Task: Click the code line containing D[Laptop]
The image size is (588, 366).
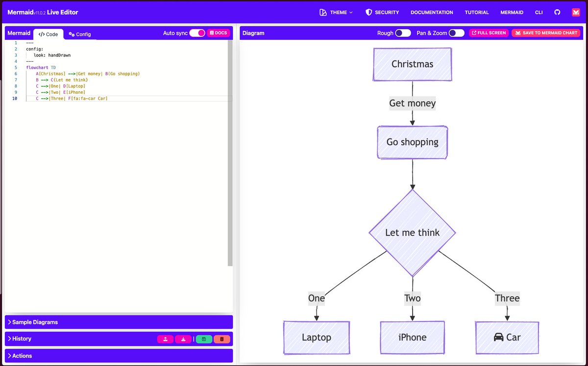Action: [60, 86]
